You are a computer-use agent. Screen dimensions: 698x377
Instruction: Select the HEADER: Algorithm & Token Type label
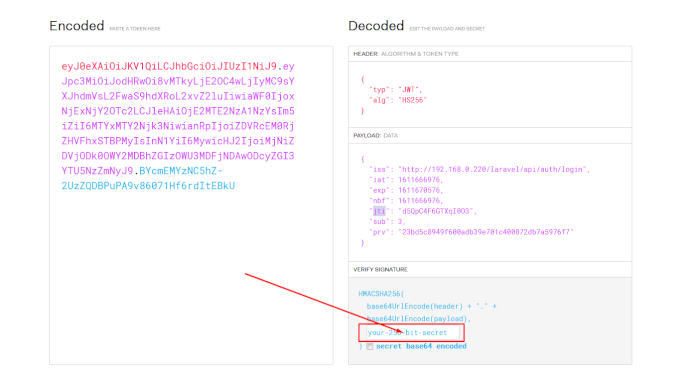[406, 54]
